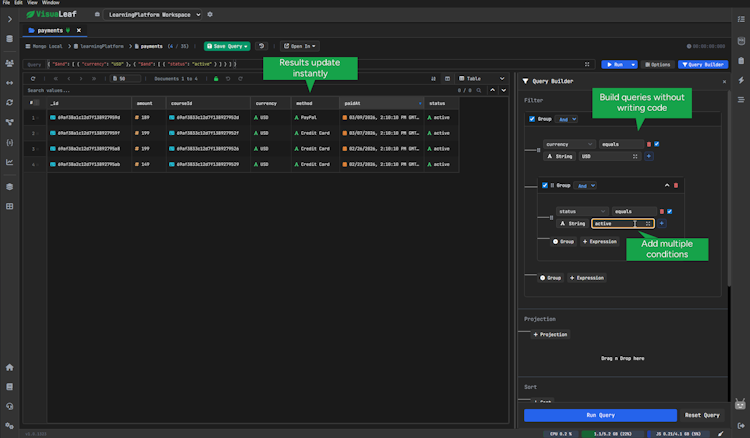750x438 pixels.
Task: Close the Query Builder panel
Action: click(724, 81)
